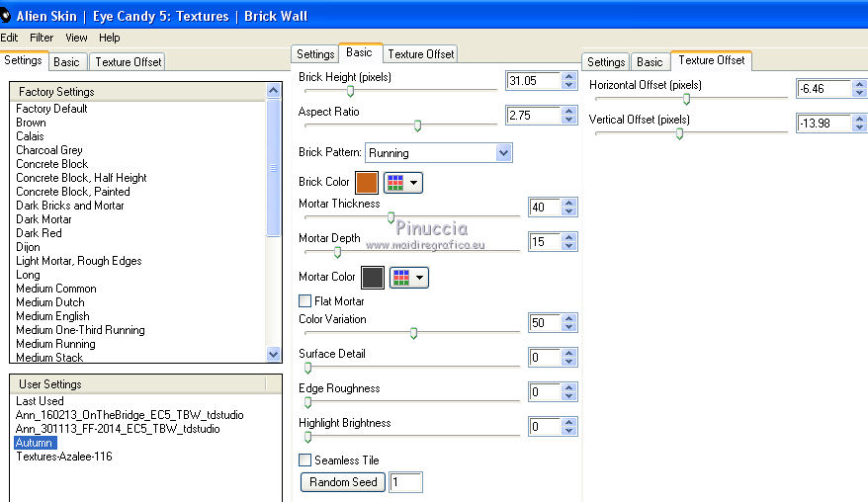The image size is (868, 502).
Task: Click the Horizontal Offset slider handle
Action: coord(686,99)
